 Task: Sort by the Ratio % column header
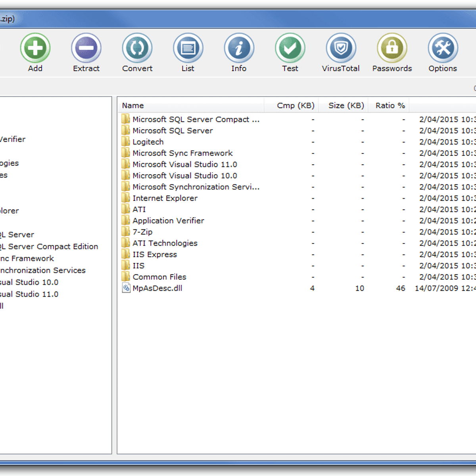pos(389,106)
